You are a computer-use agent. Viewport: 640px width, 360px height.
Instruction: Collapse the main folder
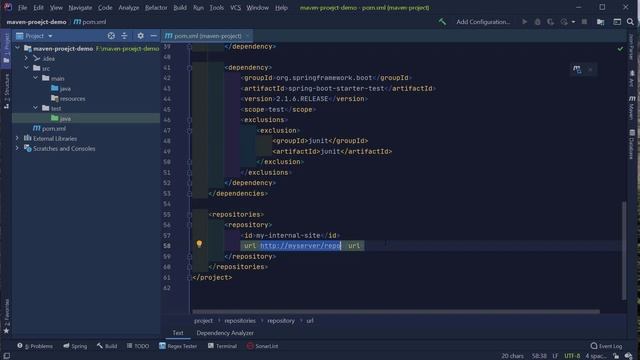coord(36,78)
